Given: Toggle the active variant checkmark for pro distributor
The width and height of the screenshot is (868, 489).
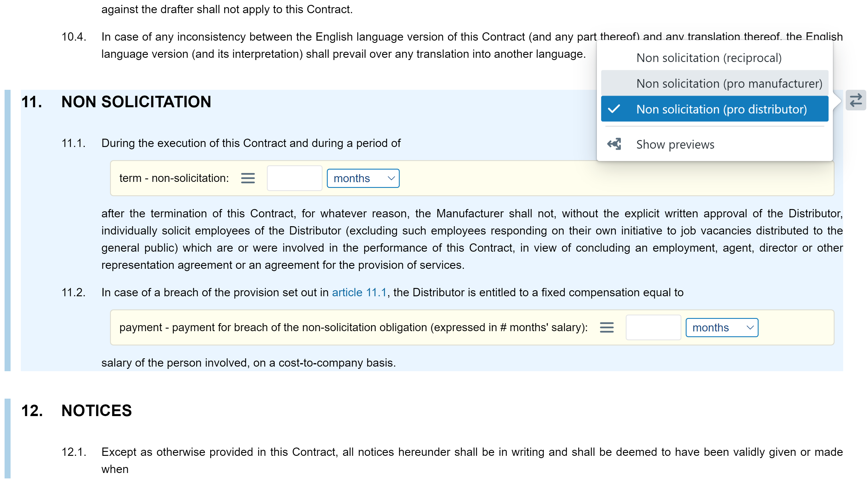Looking at the screenshot, I should tap(617, 109).
